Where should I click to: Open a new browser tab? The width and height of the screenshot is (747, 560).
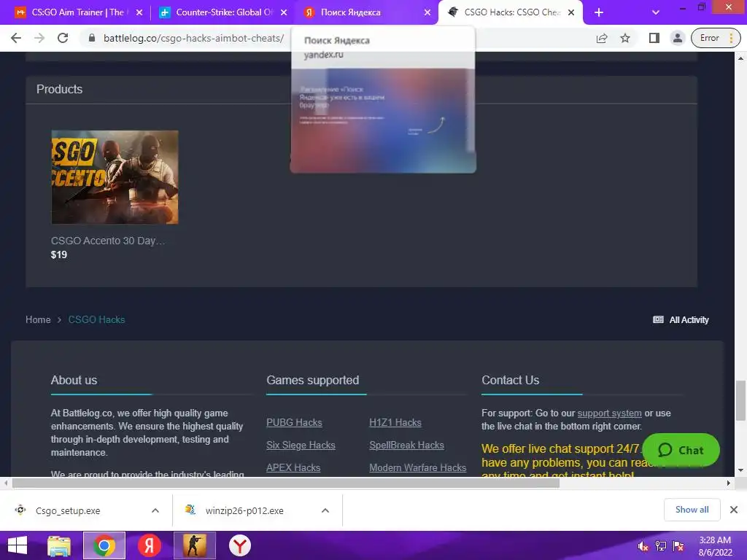(x=599, y=12)
